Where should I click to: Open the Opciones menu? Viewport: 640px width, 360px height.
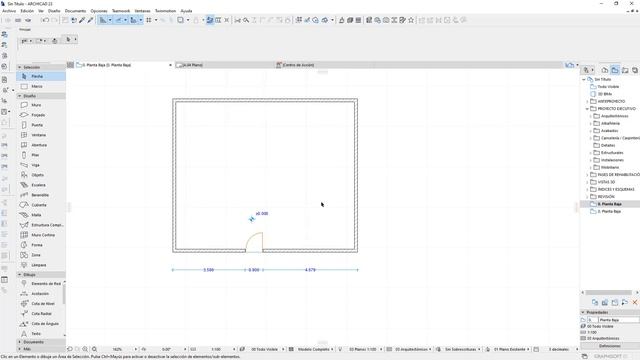click(x=99, y=11)
